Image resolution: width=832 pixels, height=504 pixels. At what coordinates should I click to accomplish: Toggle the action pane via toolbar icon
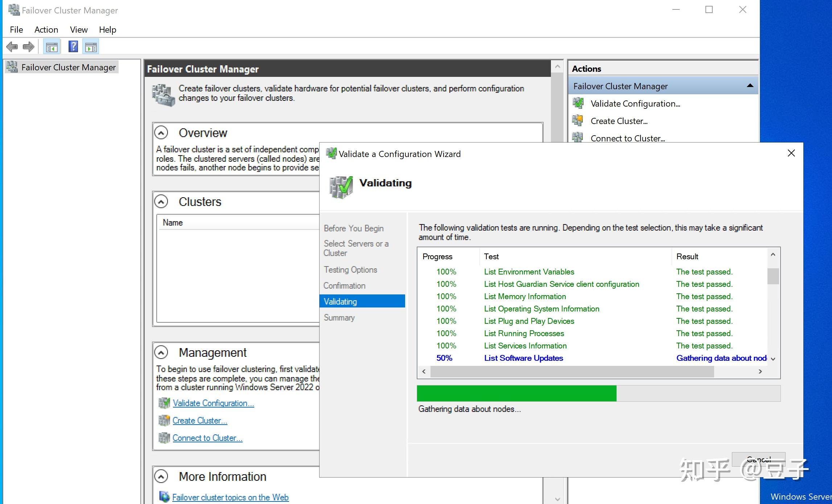tap(91, 46)
